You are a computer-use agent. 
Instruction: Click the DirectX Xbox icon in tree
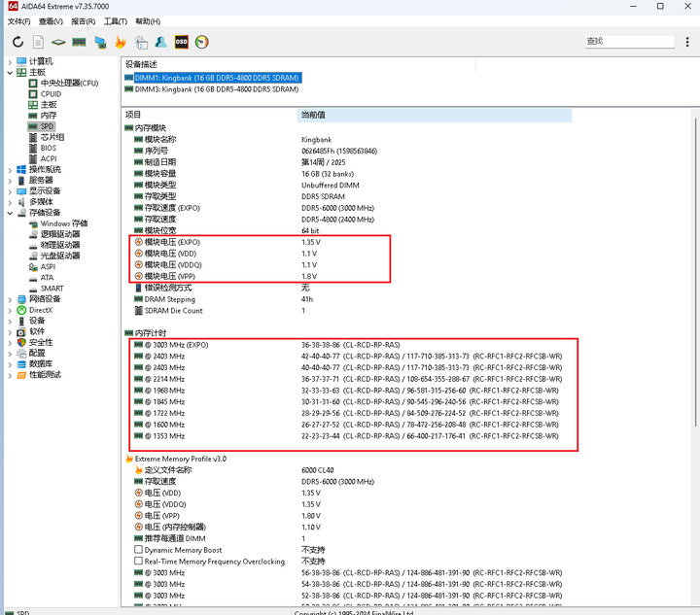point(21,310)
